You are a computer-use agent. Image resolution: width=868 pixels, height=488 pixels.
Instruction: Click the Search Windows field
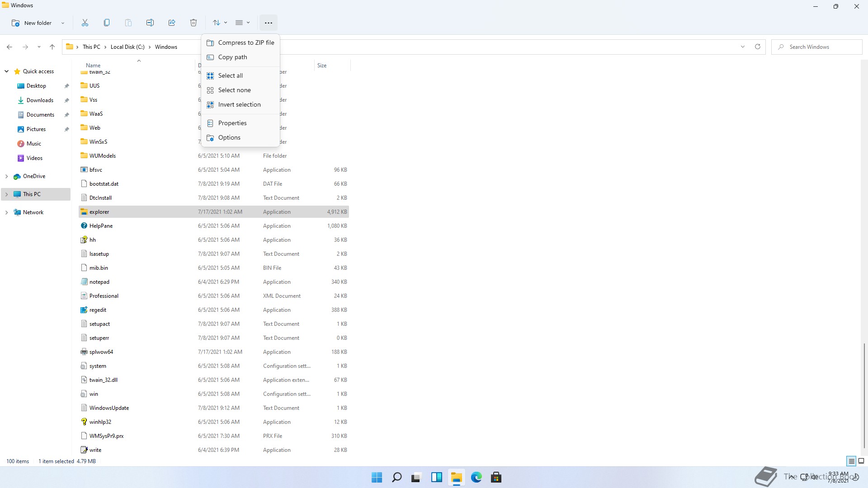pyautogui.click(x=817, y=47)
